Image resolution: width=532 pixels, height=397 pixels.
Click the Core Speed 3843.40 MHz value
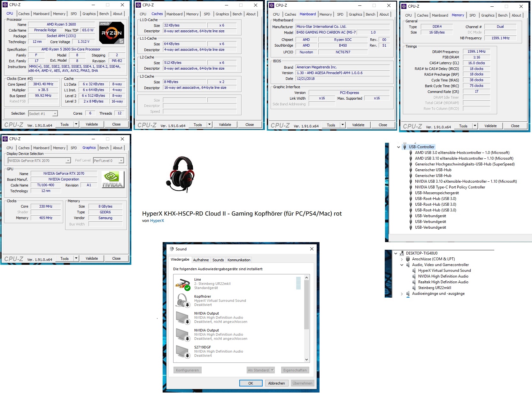click(43, 84)
